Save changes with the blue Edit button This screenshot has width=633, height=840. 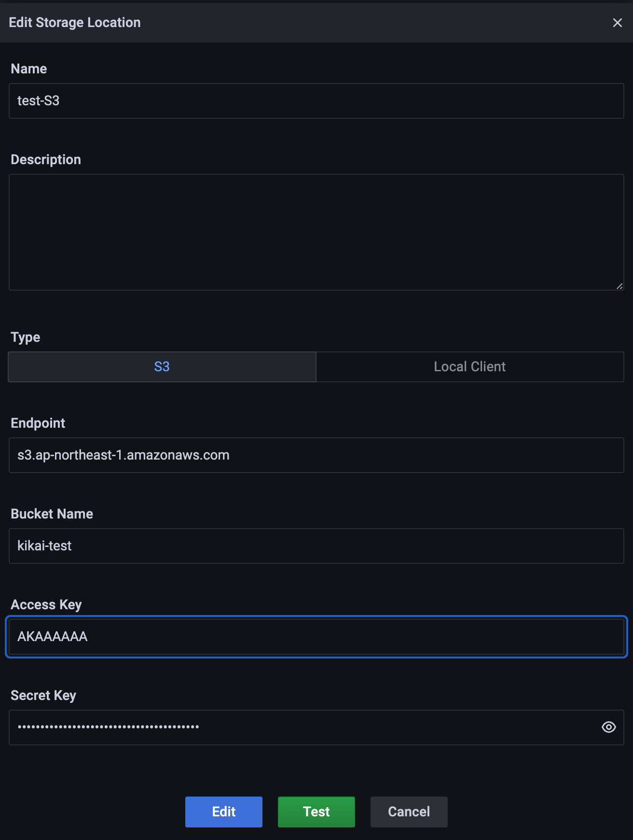click(x=224, y=812)
